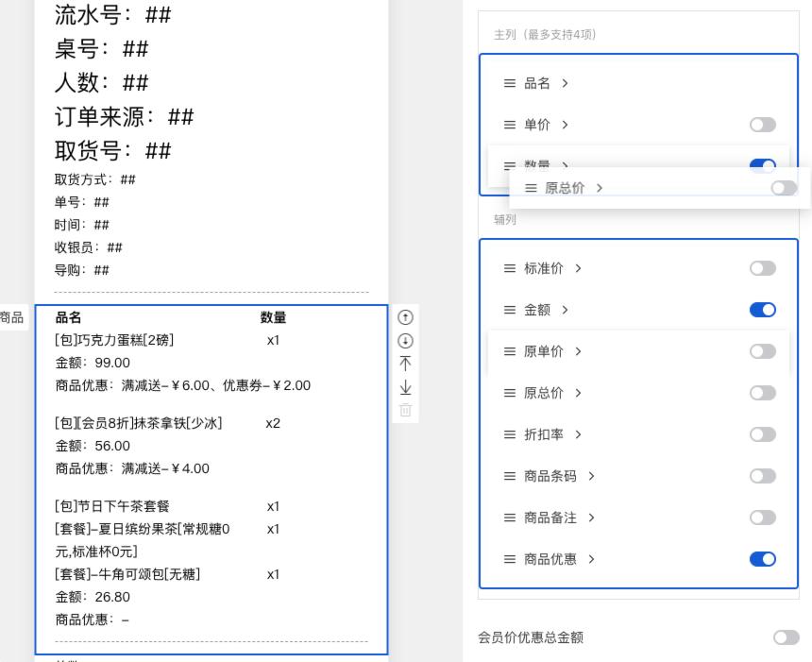Open 商品备注 options via chevron
The image size is (812, 662).
pyautogui.click(x=591, y=518)
